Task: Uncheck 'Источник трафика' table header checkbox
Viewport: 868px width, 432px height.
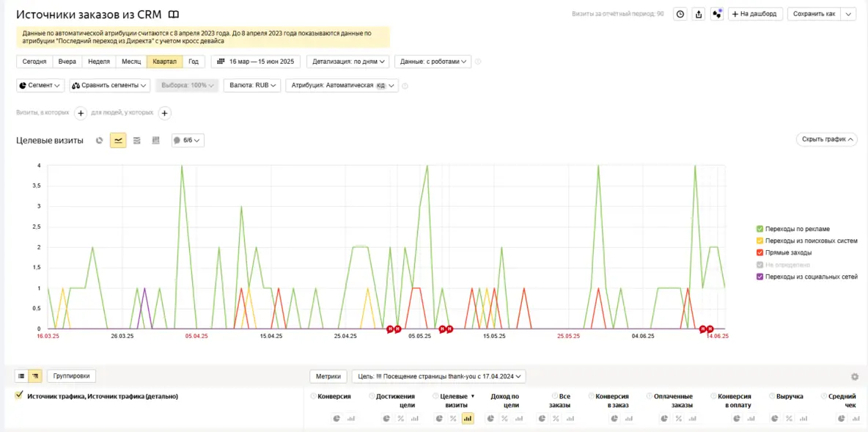Action: tap(19, 395)
